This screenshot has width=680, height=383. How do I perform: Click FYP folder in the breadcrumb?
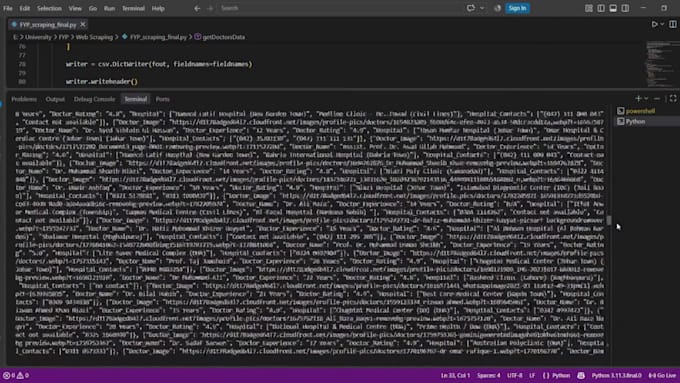pos(64,37)
